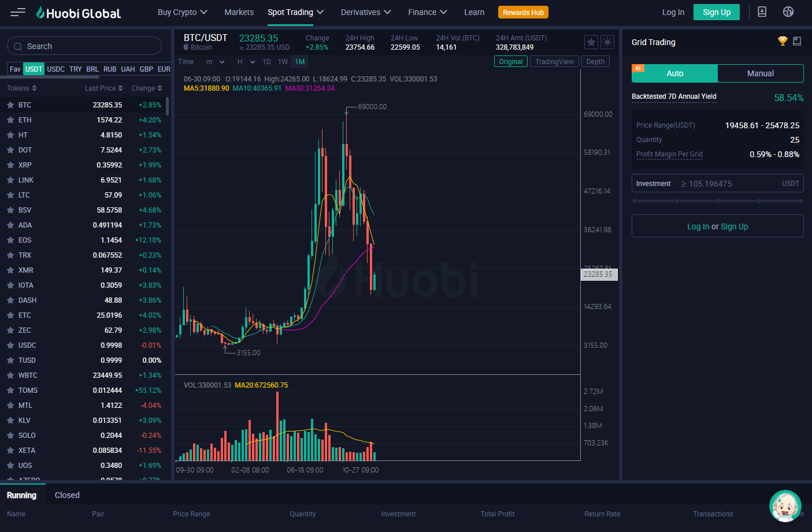Sort the list by Tokens
The height and width of the screenshot is (532, 812).
(22, 88)
